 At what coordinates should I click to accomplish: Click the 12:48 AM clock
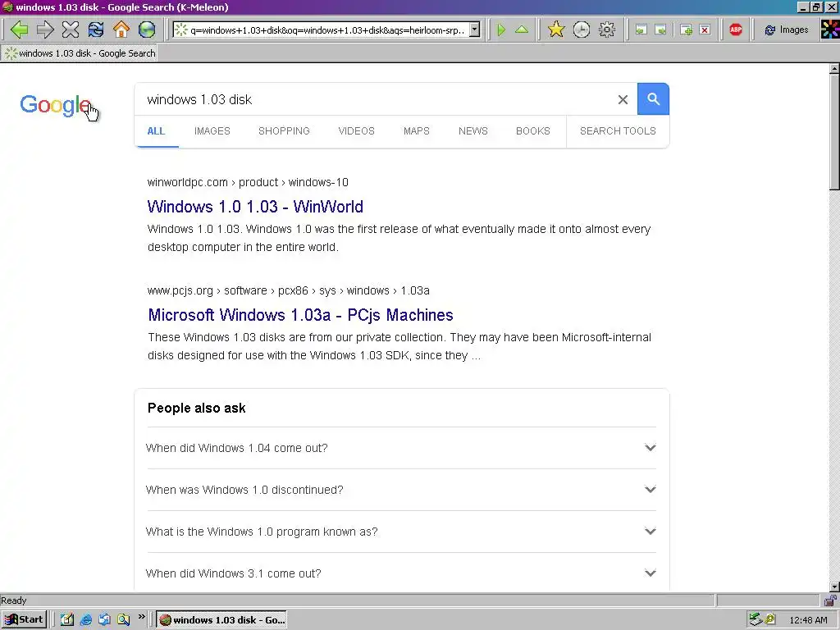pyautogui.click(x=808, y=620)
